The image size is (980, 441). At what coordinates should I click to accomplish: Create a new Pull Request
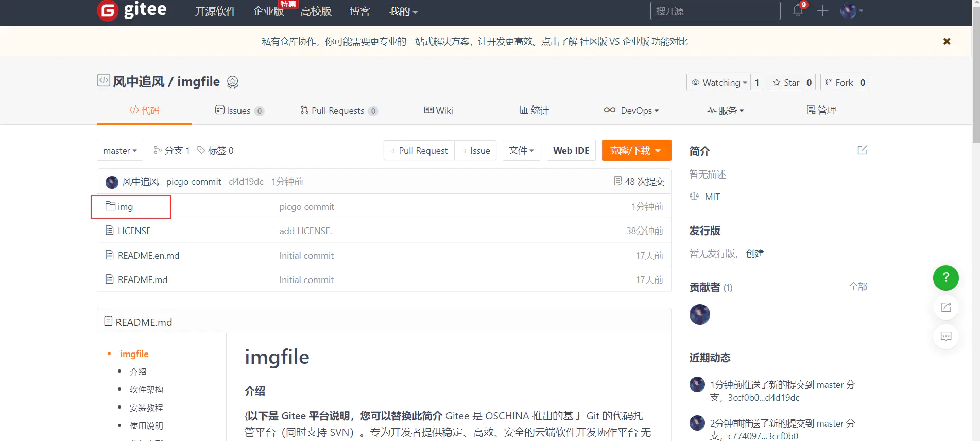pos(419,150)
